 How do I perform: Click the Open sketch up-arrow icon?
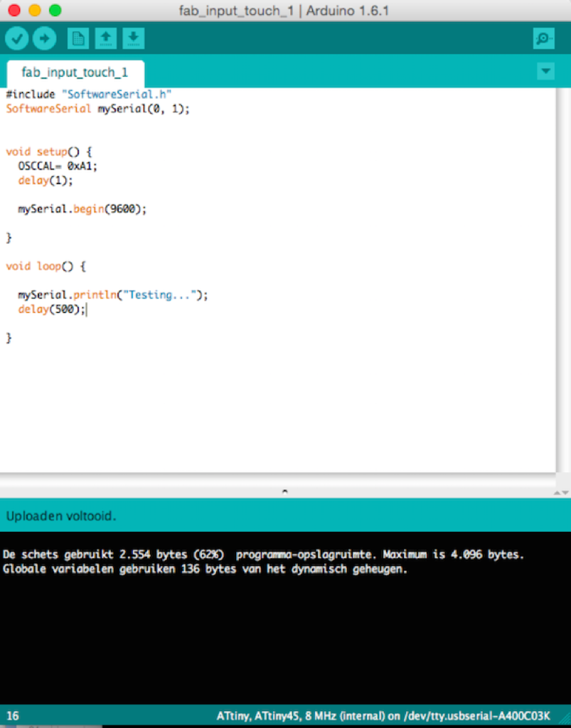pos(106,38)
